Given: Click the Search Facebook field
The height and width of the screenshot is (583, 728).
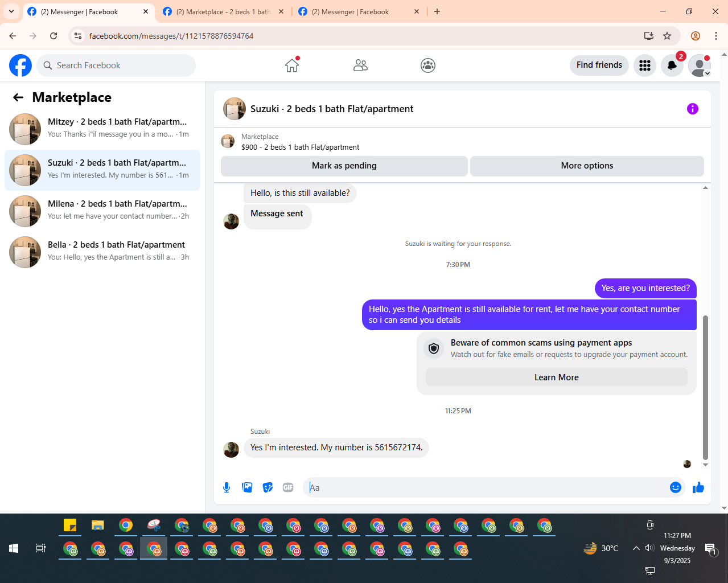Looking at the screenshot, I should coord(116,65).
